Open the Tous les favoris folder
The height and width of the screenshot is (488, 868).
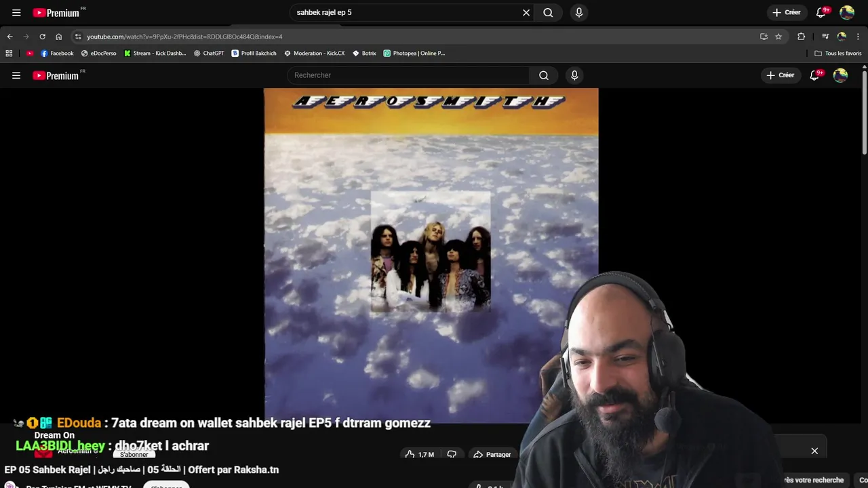(838, 53)
